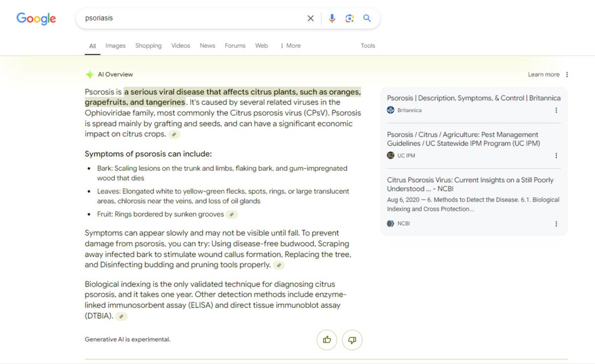Screen dimensions: 595x364
Task: Switch to the Shopping tab
Action: (148, 46)
